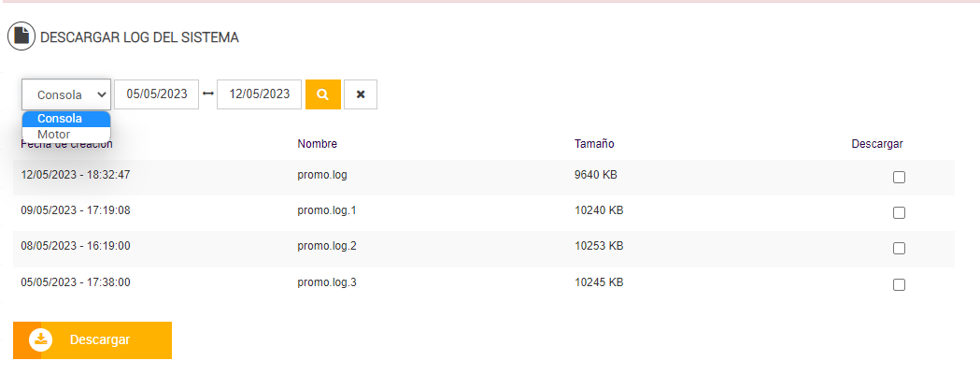Click the system log document icon

coord(21,37)
